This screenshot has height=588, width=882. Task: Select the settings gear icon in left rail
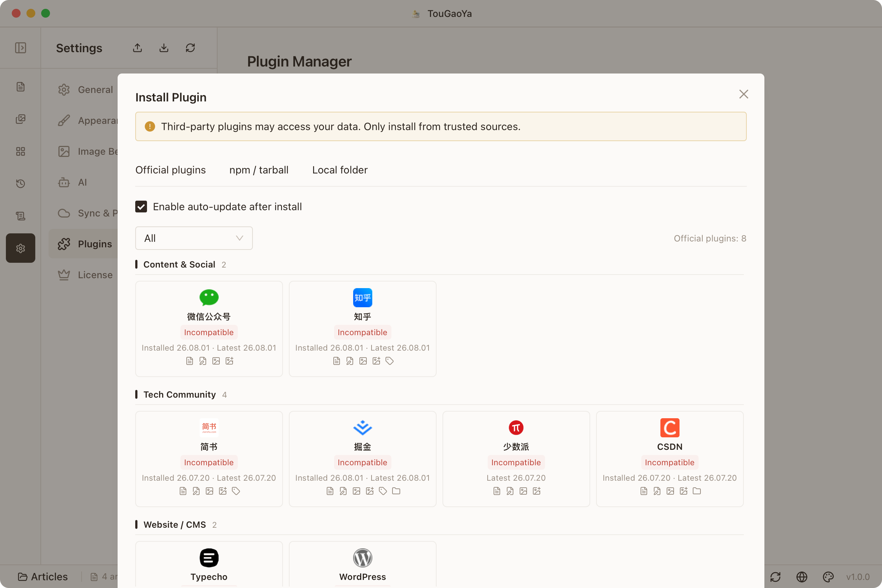click(21, 248)
